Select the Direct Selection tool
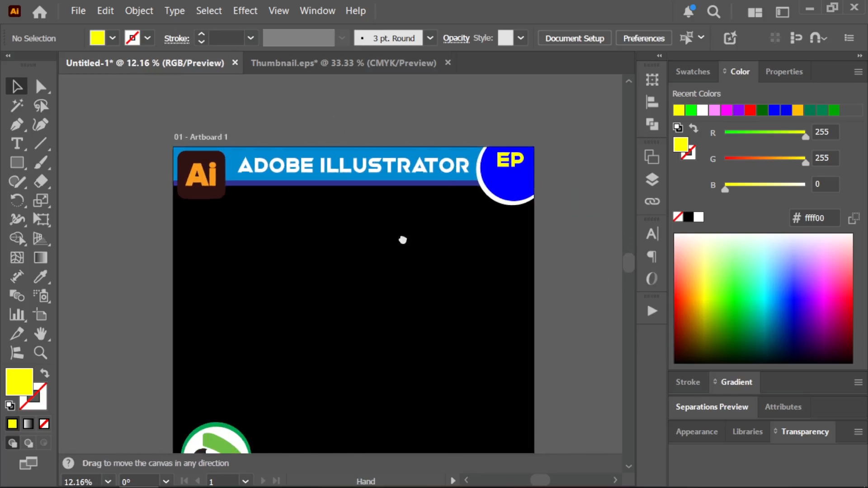Image resolution: width=868 pixels, height=488 pixels. click(x=41, y=86)
